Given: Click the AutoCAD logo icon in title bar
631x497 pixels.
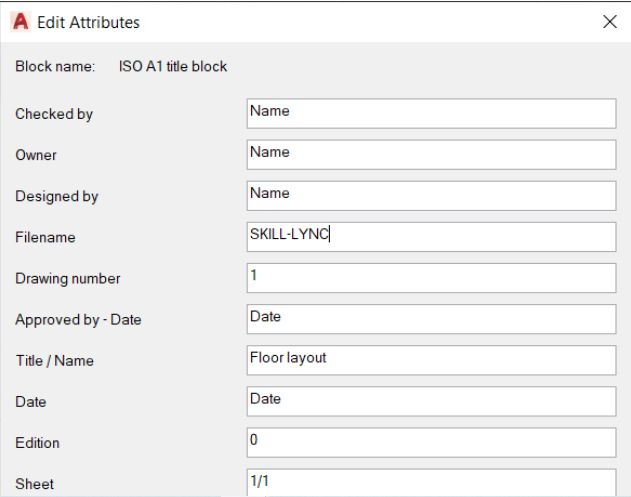Looking at the screenshot, I should click(x=21, y=22).
